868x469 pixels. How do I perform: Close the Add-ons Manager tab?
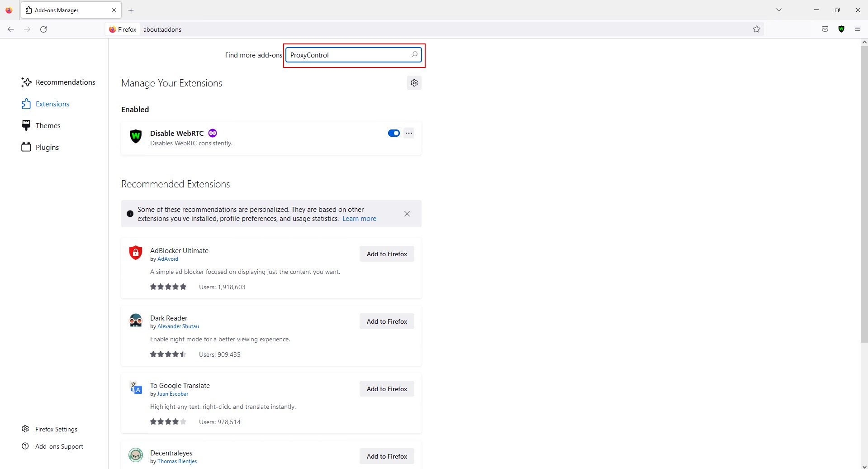point(114,10)
